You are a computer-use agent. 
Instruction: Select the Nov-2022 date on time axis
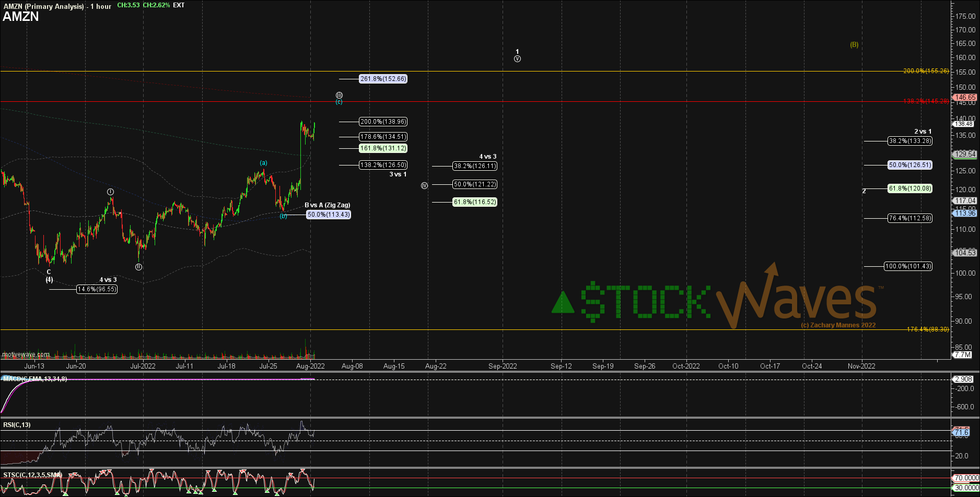point(861,366)
